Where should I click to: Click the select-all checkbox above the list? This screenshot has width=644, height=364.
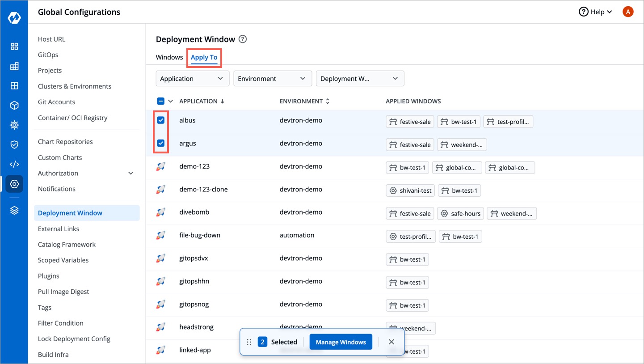point(161,101)
